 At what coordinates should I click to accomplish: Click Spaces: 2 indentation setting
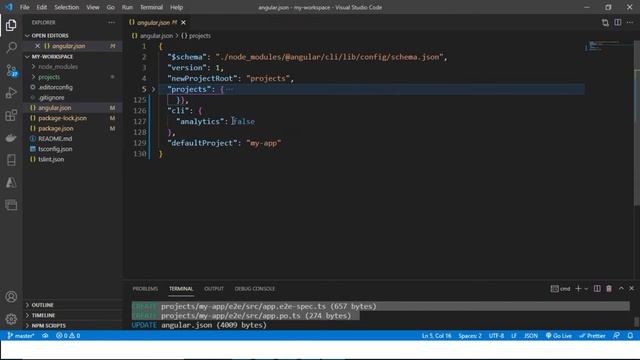pos(470,336)
